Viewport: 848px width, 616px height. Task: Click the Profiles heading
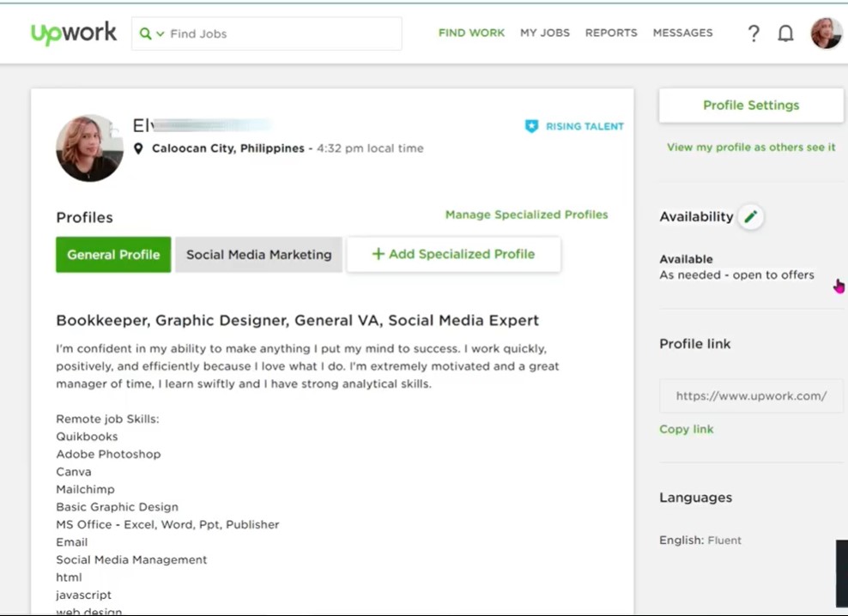[84, 217]
